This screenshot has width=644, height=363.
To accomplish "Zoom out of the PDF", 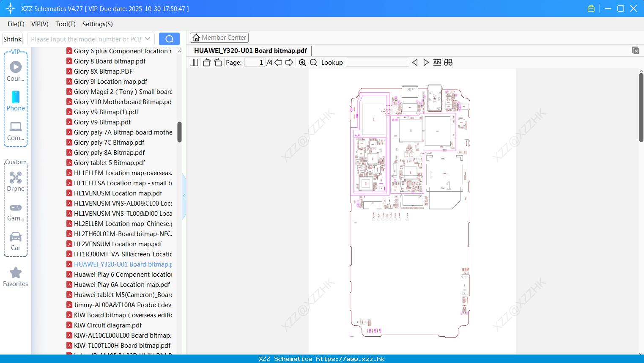I will tap(313, 63).
